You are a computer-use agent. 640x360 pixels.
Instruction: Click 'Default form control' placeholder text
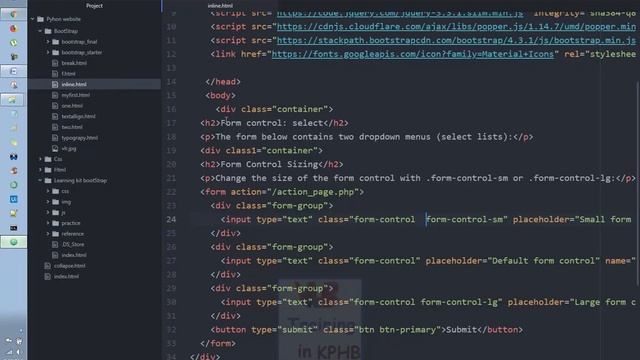(x=543, y=261)
